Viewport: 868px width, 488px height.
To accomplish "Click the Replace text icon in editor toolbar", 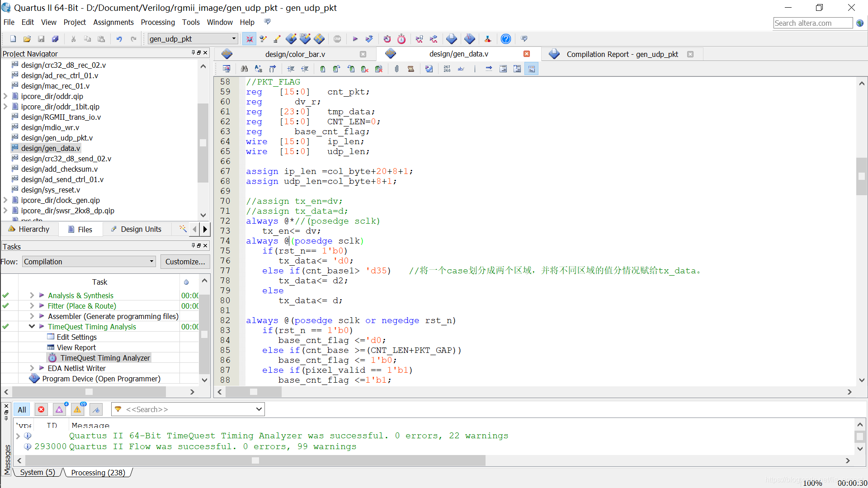I will tap(258, 69).
